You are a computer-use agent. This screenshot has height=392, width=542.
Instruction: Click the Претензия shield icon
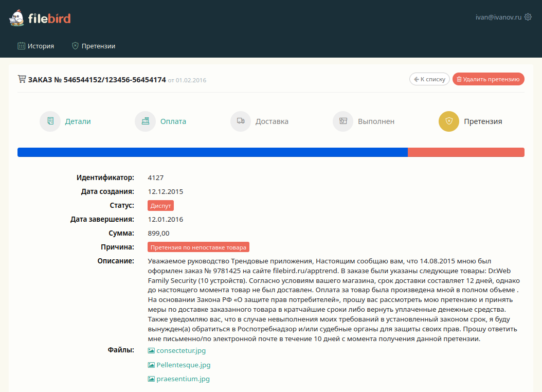(449, 121)
